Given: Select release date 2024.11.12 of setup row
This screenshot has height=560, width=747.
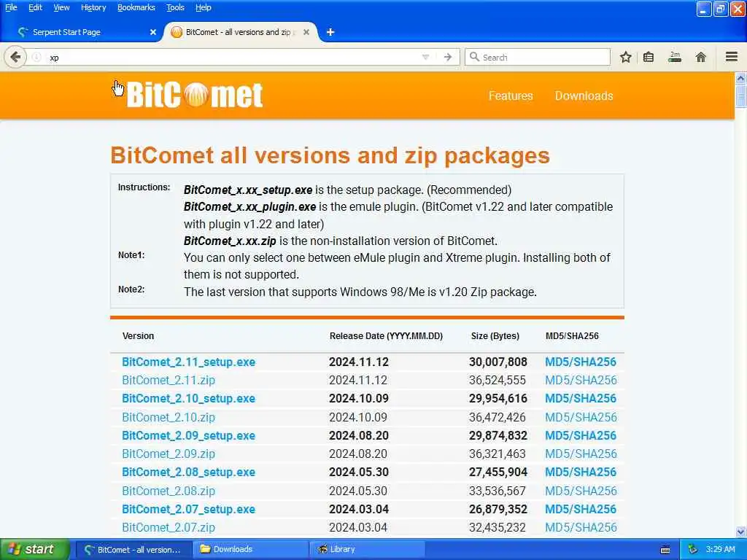Looking at the screenshot, I should coord(359,362).
